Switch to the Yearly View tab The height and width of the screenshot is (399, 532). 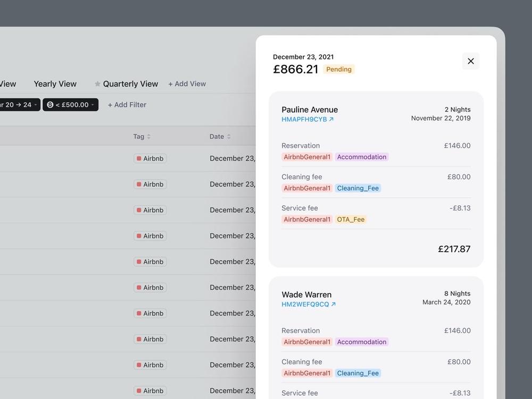tap(55, 84)
